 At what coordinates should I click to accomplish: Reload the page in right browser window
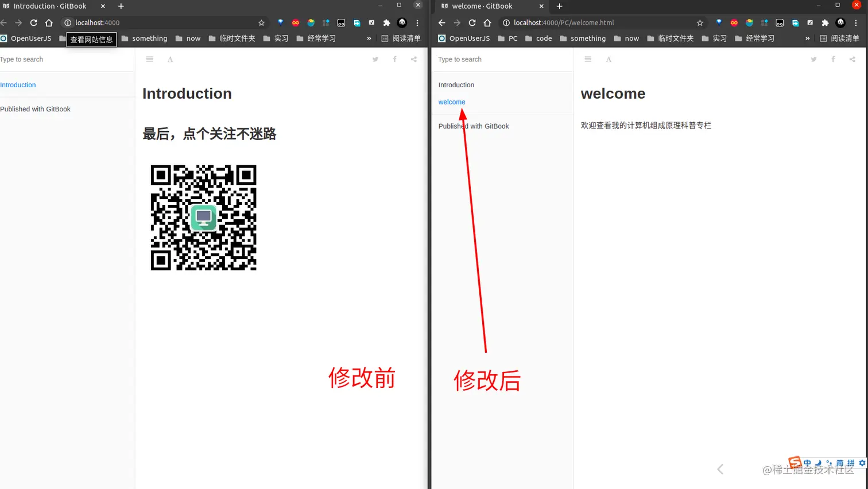pyautogui.click(x=472, y=23)
